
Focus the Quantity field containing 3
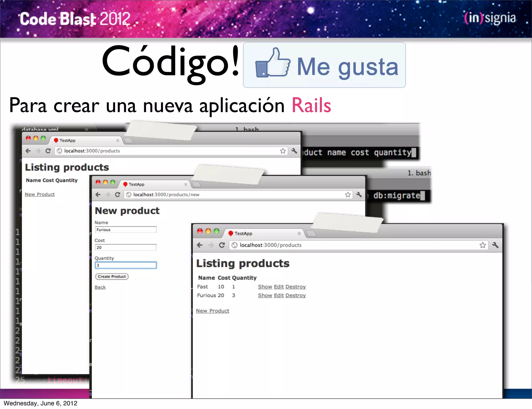click(x=126, y=265)
